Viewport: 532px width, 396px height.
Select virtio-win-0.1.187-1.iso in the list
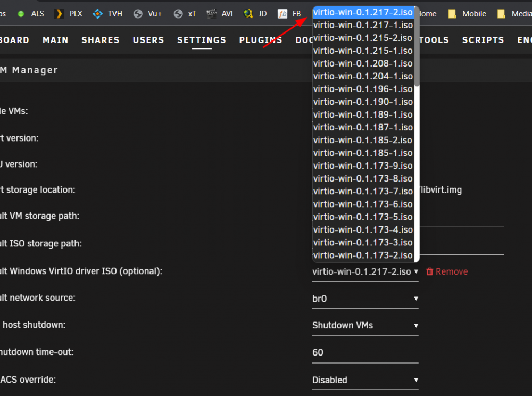pyautogui.click(x=363, y=128)
